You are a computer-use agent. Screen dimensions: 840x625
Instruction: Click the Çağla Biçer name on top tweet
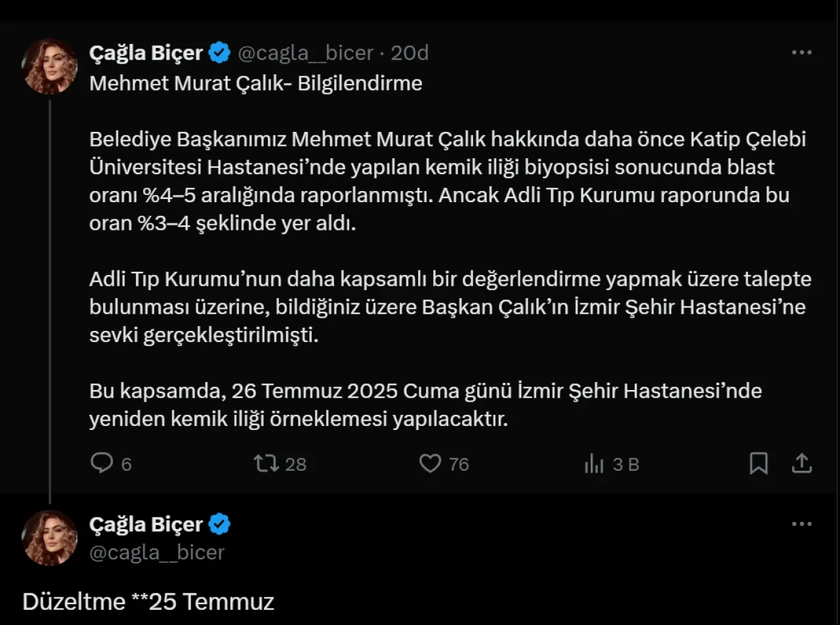(x=146, y=53)
